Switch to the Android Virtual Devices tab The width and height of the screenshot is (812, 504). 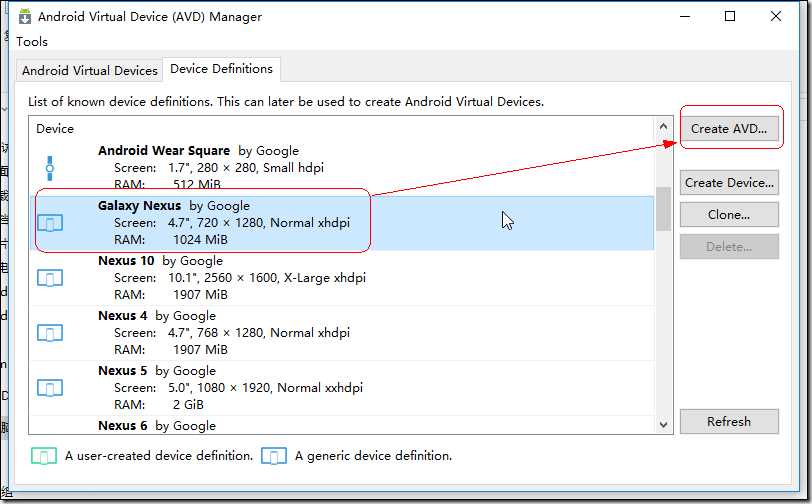tap(90, 70)
